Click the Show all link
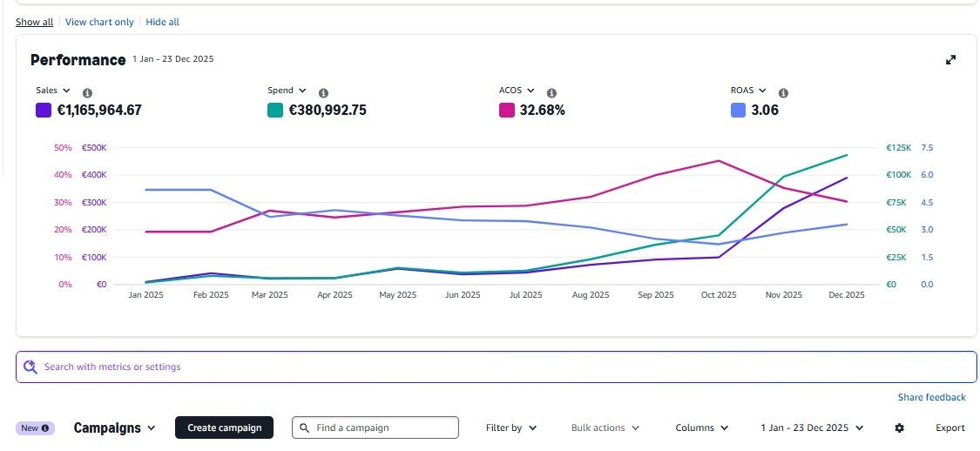Screen dimensions: 980x451 pos(34,22)
